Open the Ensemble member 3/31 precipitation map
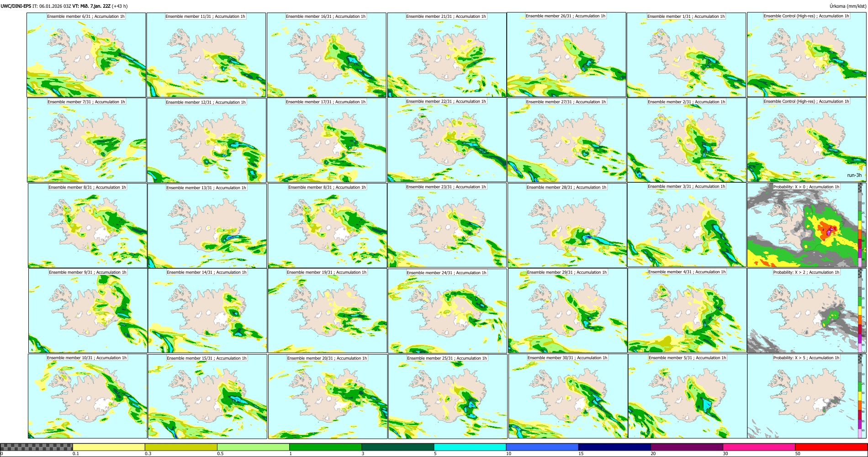The image size is (868, 457). coord(687,225)
